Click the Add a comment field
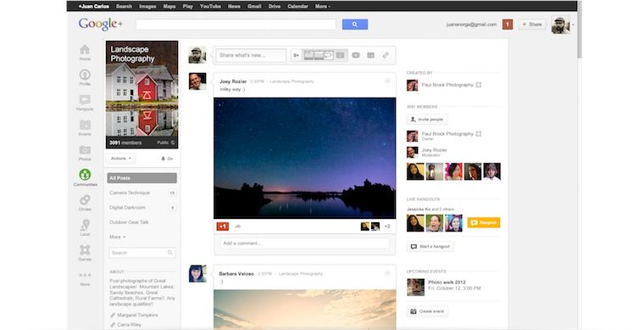644x330 pixels. (304, 243)
